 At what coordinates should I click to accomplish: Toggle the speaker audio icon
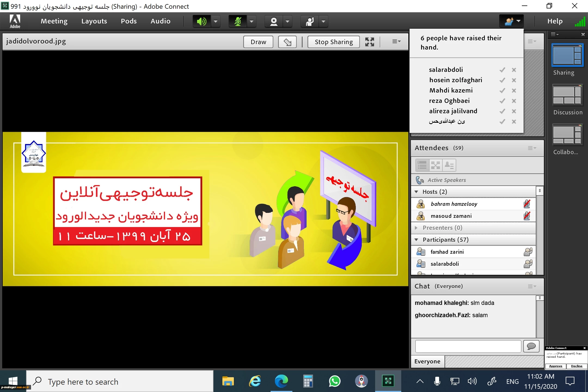click(x=202, y=21)
